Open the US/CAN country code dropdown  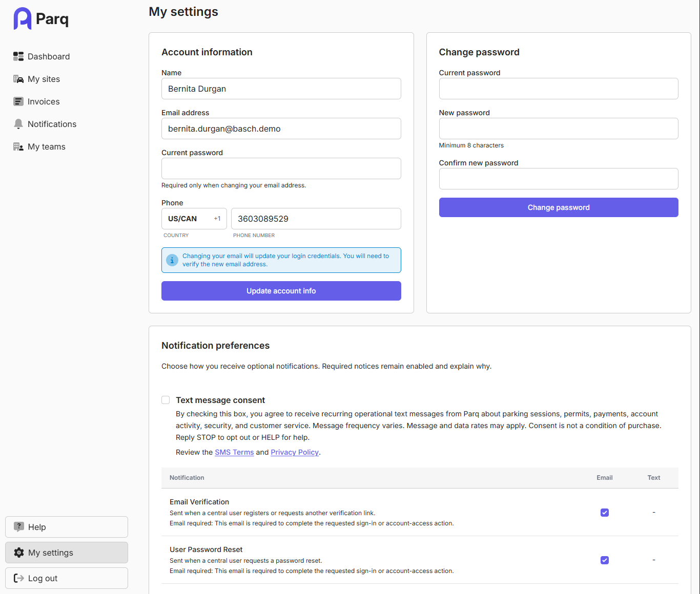pyautogui.click(x=194, y=219)
